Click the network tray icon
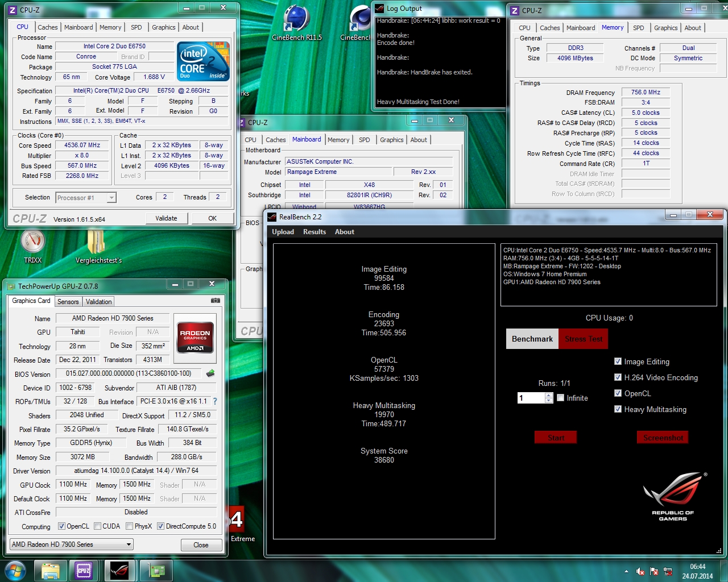The image size is (728, 582). [668, 571]
